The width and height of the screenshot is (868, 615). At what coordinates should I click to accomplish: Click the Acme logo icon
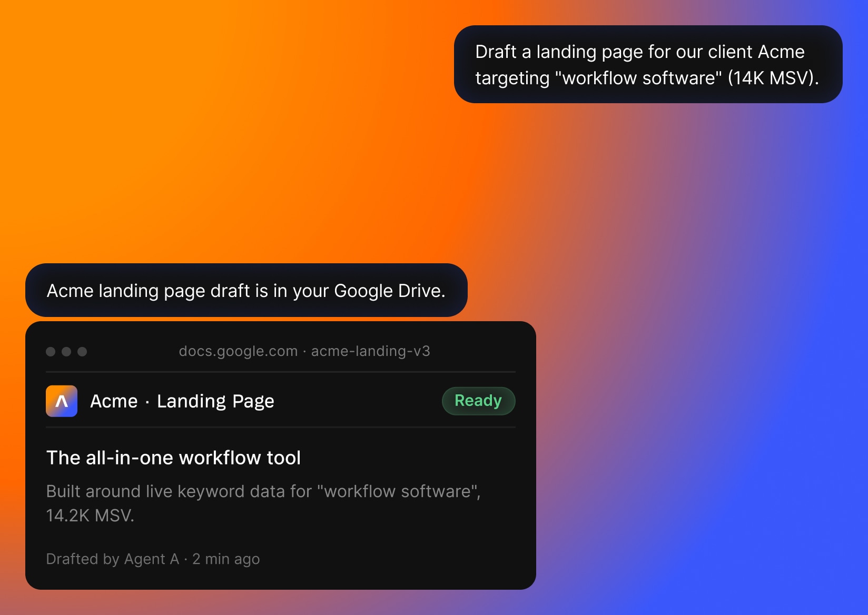[62, 401]
